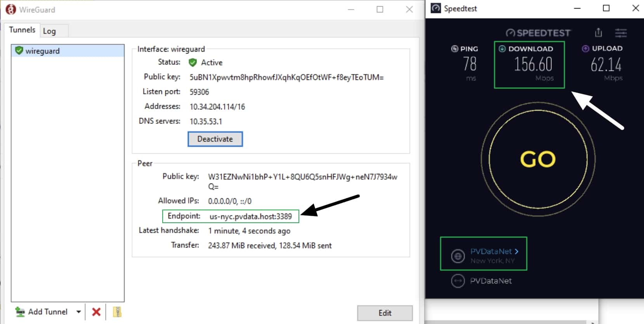This screenshot has width=644, height=324.
Task: Click the Speedtest app icon in title bar
Action: 436,8
